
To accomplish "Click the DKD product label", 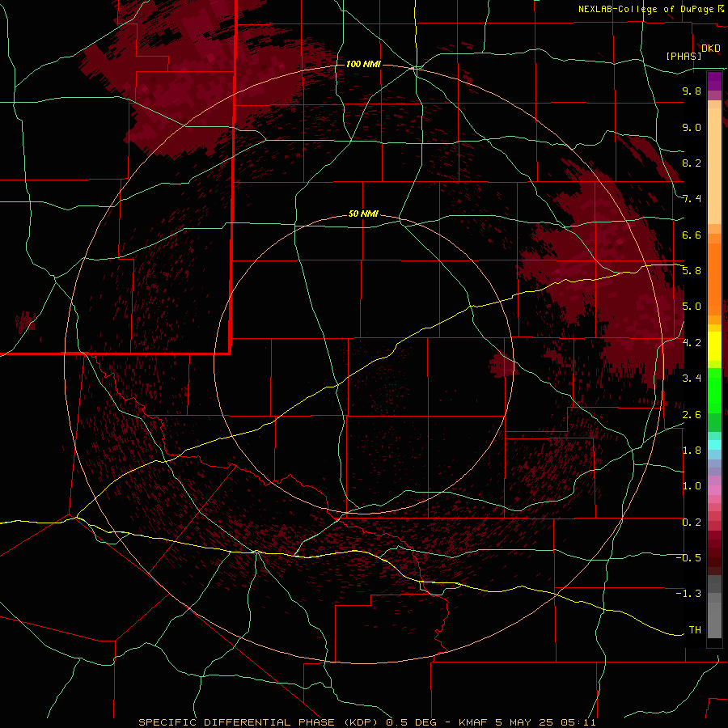I will pyautogui.click(x=711, y=48).
